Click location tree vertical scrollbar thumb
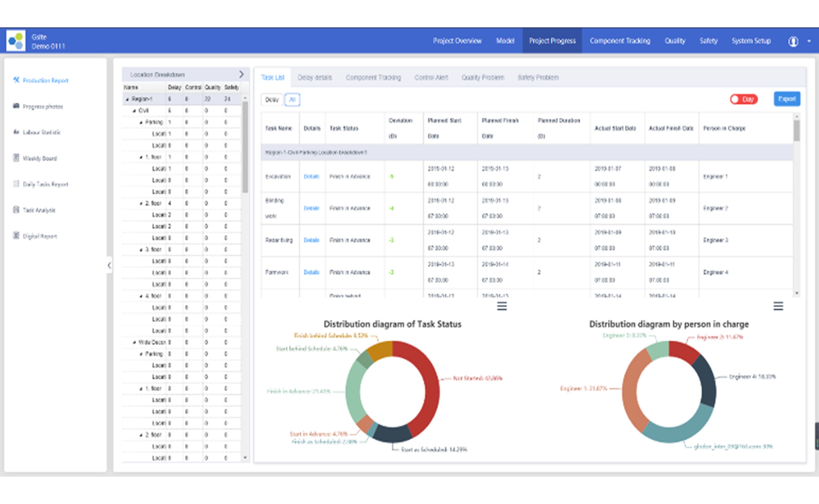 click(x=245, y=147)
